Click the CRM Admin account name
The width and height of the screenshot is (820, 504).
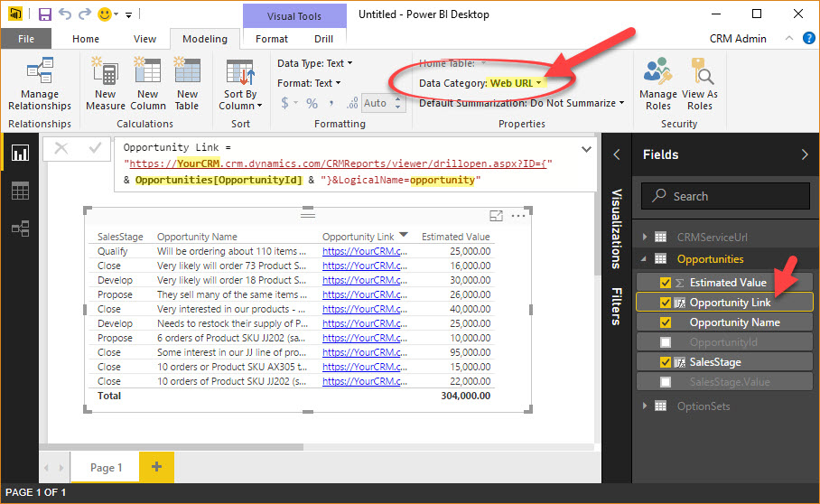738,39
